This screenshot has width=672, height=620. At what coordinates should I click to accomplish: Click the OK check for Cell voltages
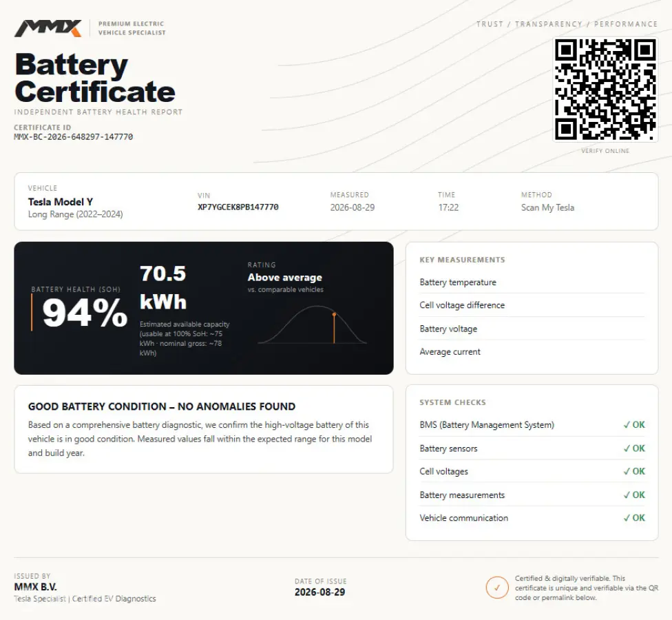[x=634, y=471]
